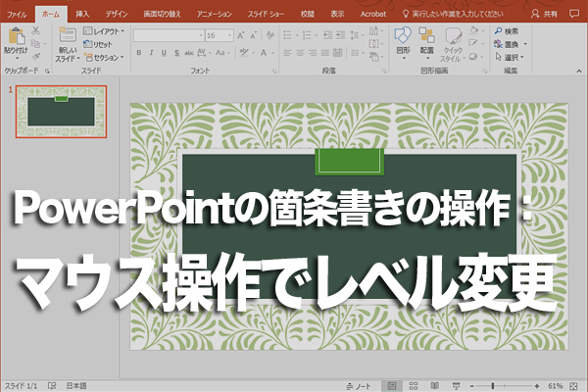This screenshot has width=588, height=392.
Task: Switch to normal view icon
Action: (392, 386)
